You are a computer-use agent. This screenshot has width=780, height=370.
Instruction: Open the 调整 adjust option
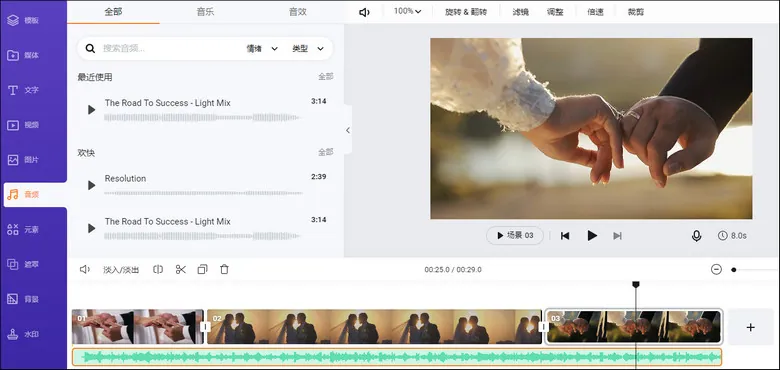(x=555, y=12)
